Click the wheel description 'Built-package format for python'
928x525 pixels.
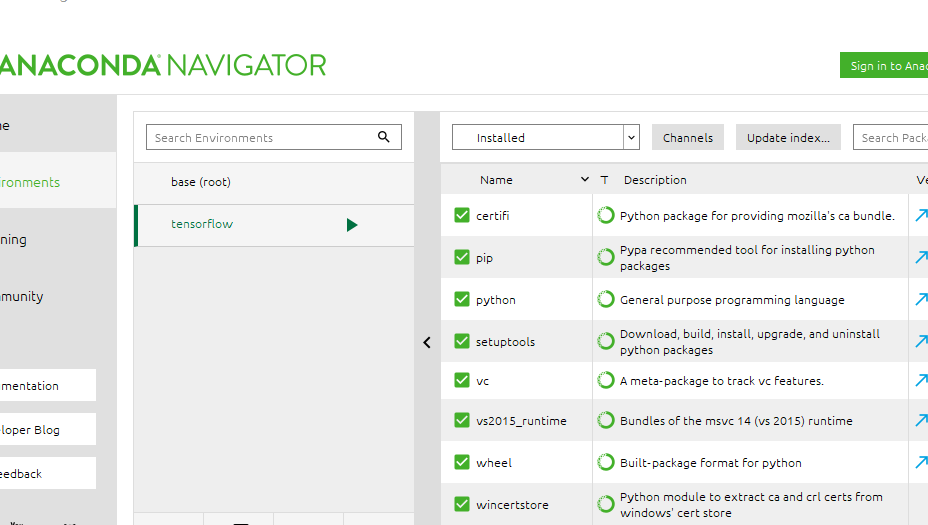(x=711, y=463)
